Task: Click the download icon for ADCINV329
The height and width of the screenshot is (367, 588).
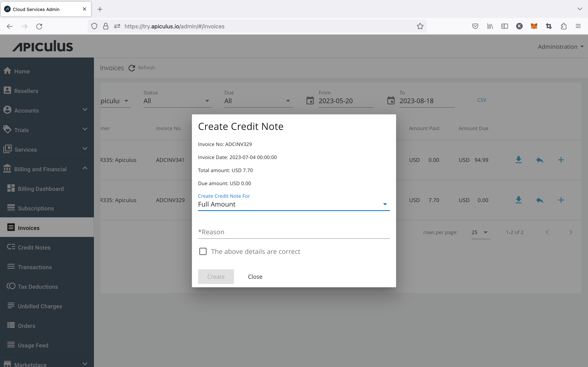Action: 519,200
